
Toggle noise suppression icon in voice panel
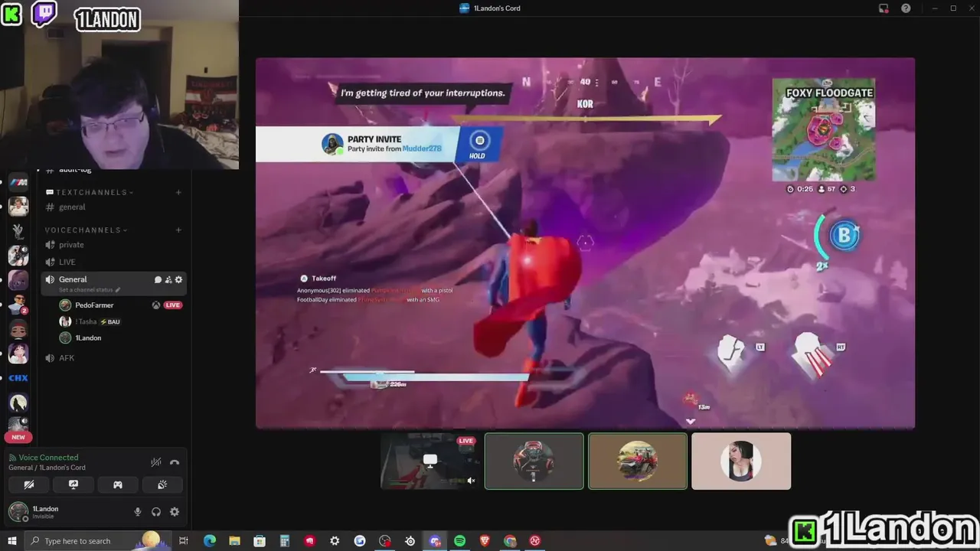156,462
